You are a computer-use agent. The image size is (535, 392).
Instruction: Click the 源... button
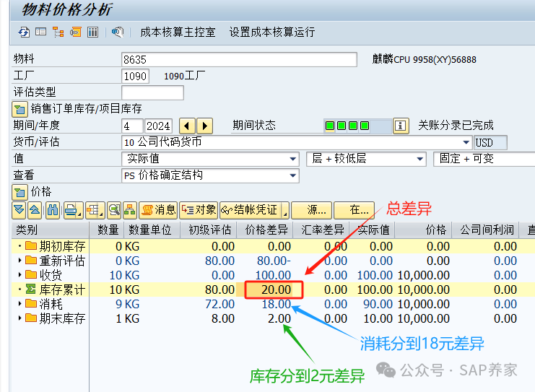tap(311, 210)
